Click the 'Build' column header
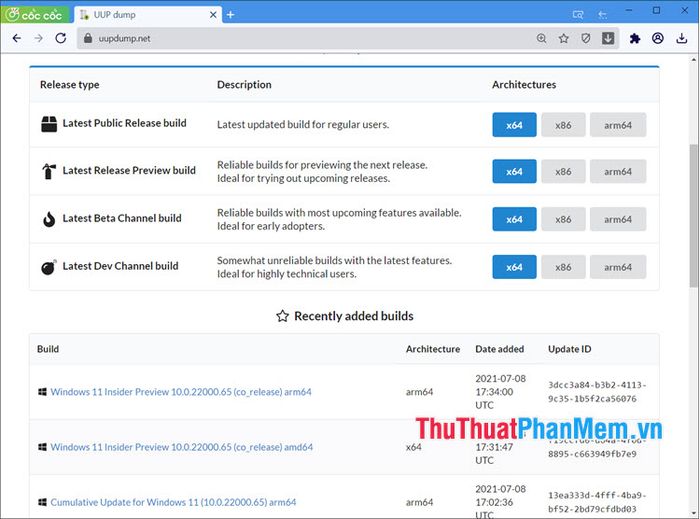The height and width of the screenshot is (519, 700). 48,349
